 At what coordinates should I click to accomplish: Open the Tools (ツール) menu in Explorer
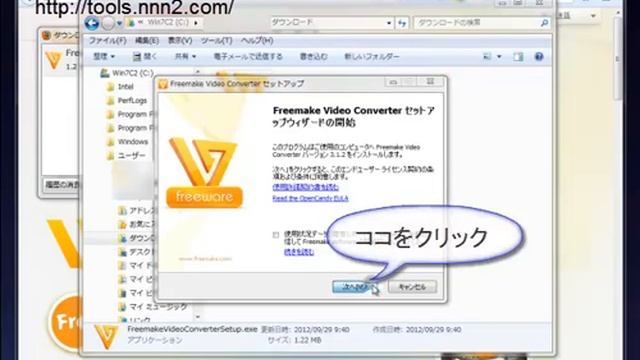coord(216,40)
